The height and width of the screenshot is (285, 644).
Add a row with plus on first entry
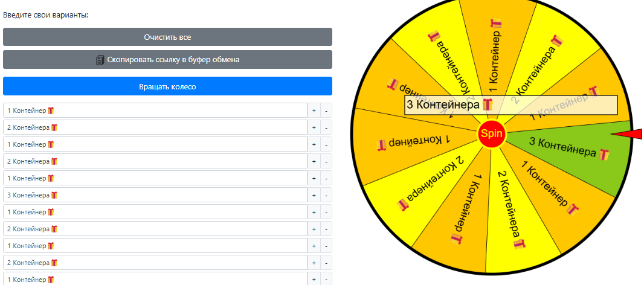(314, 110)
